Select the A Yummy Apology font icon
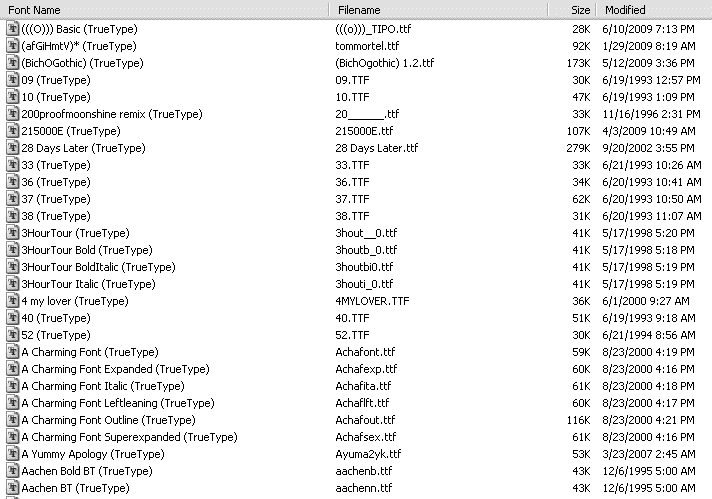 pos(13,454)
